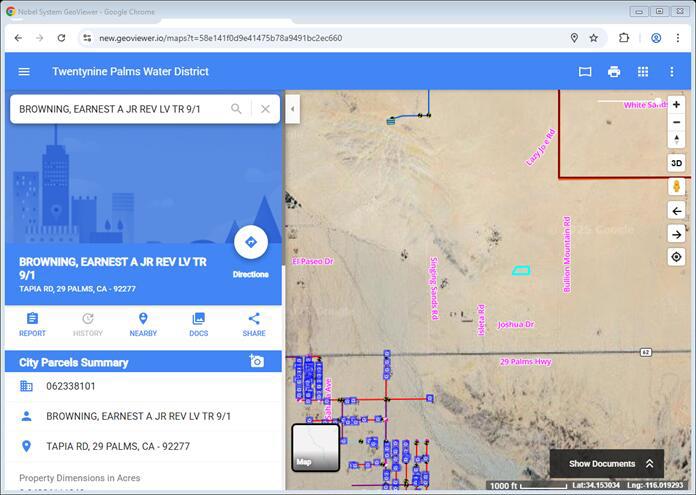Screen dimensions: 696x495
Task: Switch basemap using the Map thumbnail
Action: [315, 447]
